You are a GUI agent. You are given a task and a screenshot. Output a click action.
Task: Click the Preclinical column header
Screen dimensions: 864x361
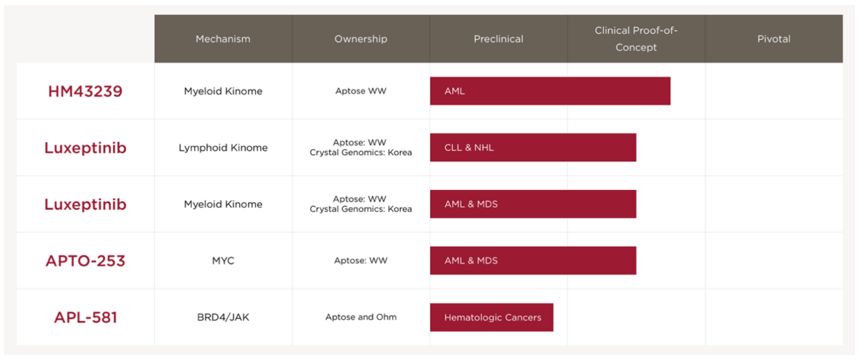pos(498,39)
